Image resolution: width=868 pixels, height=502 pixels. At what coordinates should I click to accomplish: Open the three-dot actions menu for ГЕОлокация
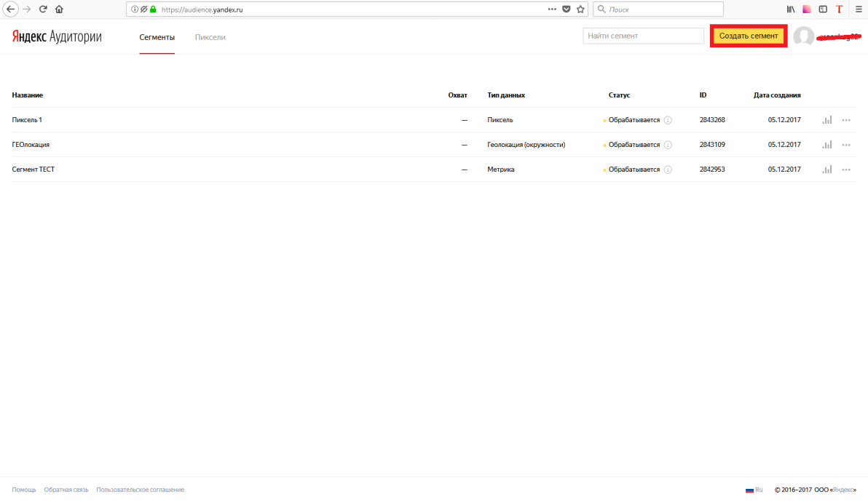(x=846, y=145)
